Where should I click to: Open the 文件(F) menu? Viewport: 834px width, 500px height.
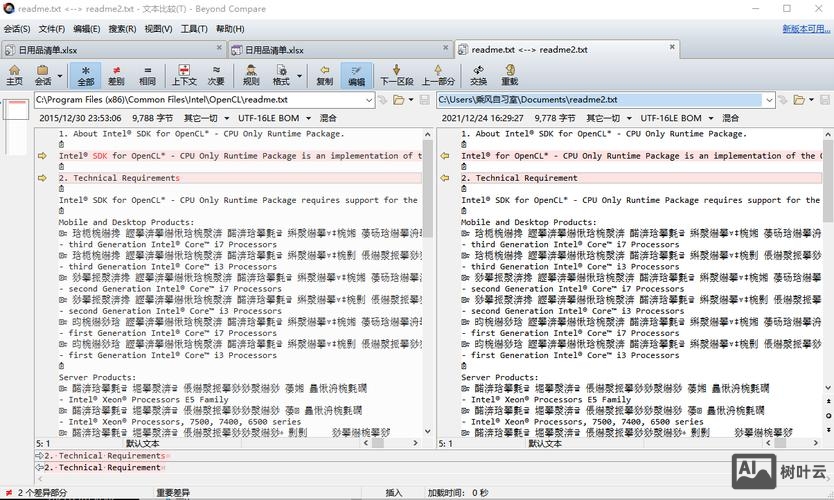click(52, 29)
